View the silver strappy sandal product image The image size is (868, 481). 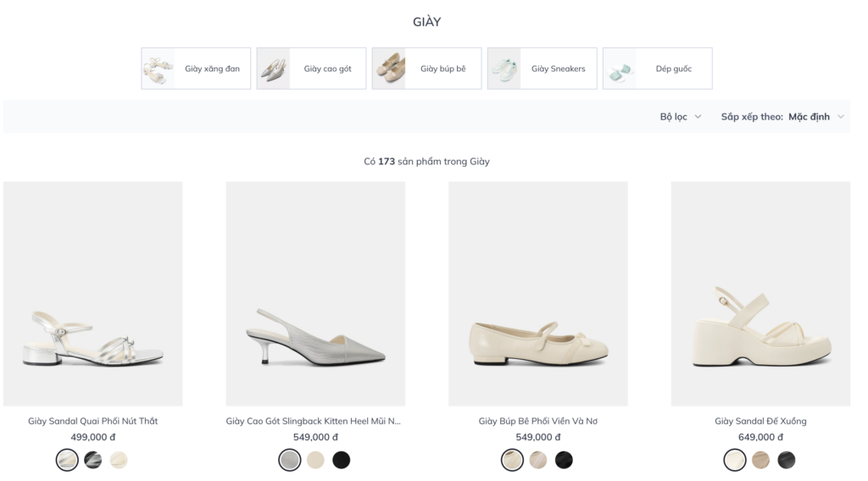(x=93, y=294)
